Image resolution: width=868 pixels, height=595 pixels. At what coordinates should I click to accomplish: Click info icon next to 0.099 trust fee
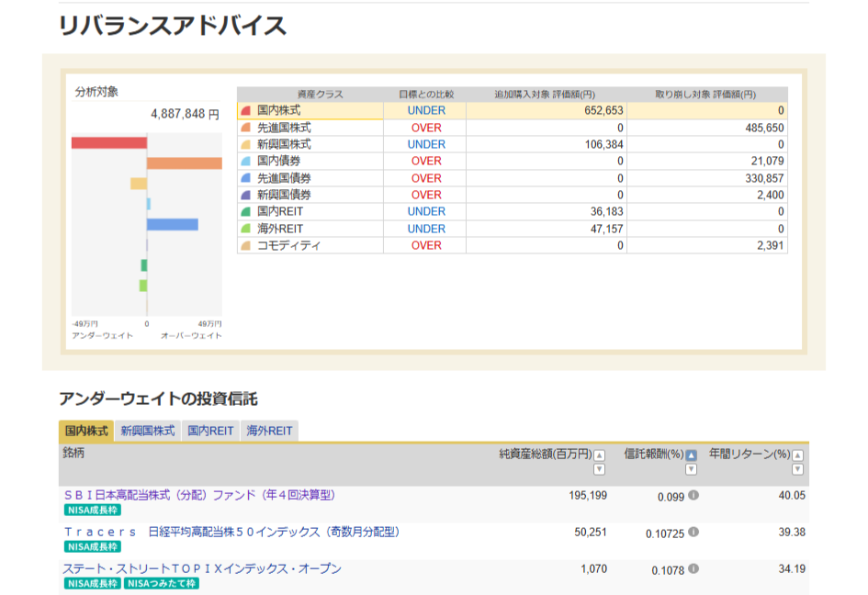click(693, 496)
